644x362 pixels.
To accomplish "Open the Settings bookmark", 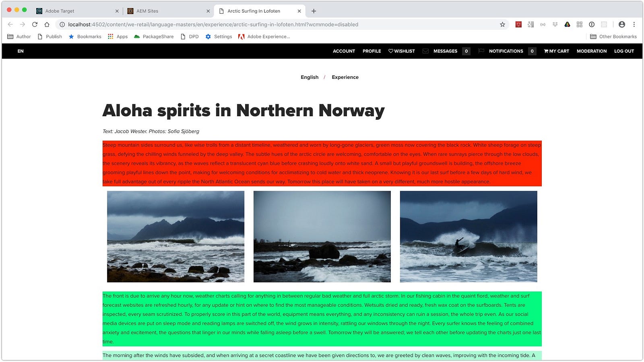I will coord(219,37).
